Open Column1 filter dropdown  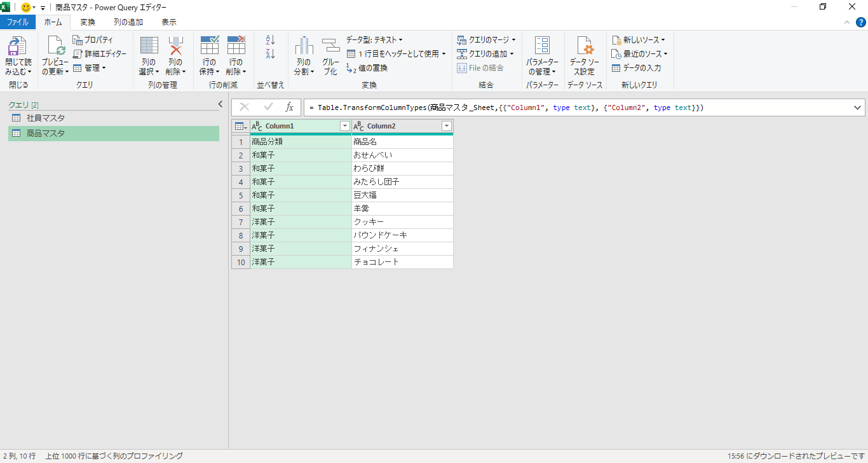345,126
